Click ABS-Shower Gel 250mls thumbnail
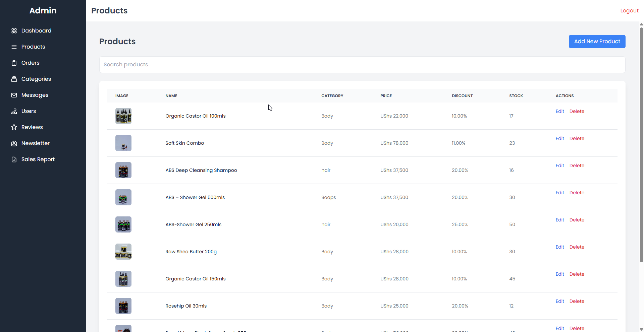644x332 pixels. coord(123,224)
